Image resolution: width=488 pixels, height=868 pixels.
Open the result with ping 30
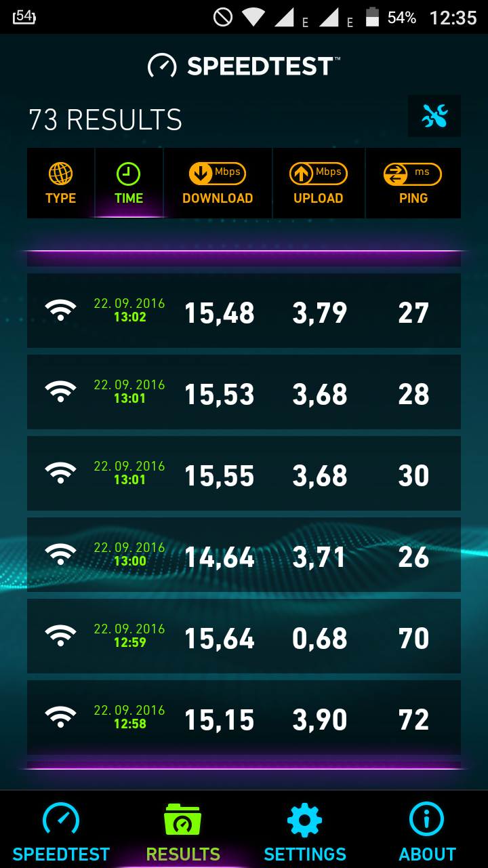244,473
